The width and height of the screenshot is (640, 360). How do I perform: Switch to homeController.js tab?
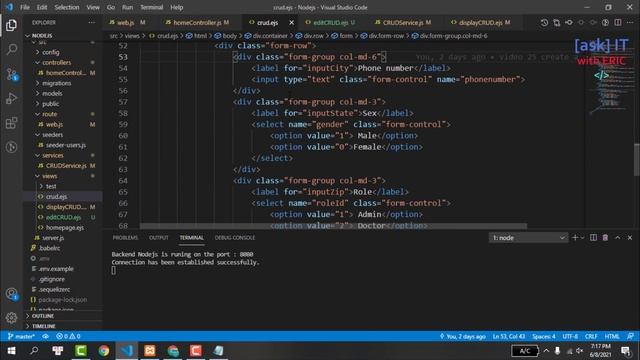pos(198,23)
